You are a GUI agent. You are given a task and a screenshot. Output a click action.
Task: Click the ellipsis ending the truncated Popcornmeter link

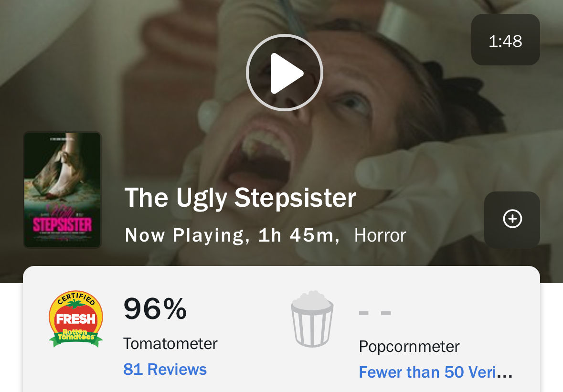tap(505, 372)
